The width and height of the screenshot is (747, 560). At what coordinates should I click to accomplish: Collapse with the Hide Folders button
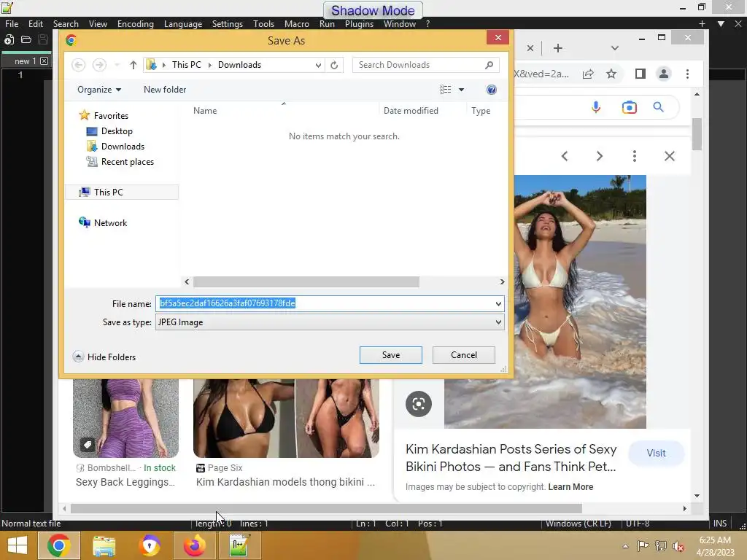(104, 357)
